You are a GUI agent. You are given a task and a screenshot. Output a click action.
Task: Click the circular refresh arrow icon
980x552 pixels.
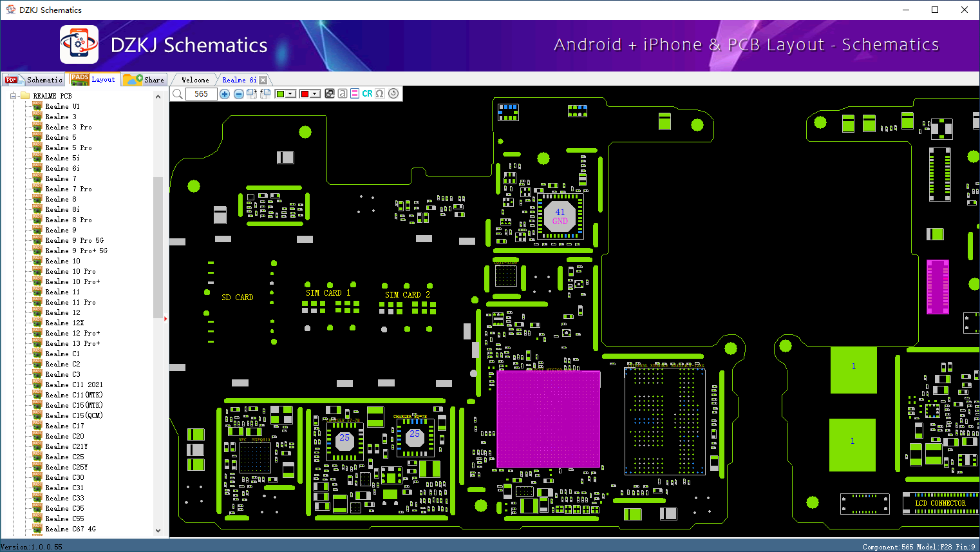(393, 93)
